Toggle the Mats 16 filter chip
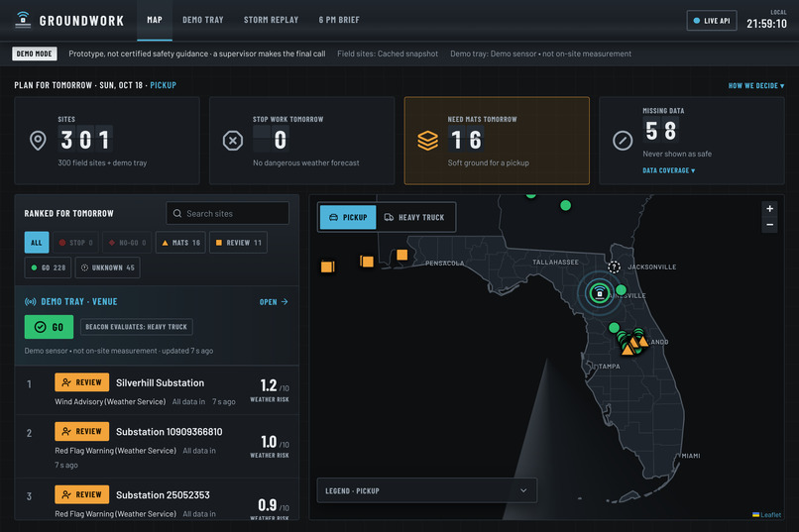799x532 pixels. pyautogui.click(x=180, y=243)
